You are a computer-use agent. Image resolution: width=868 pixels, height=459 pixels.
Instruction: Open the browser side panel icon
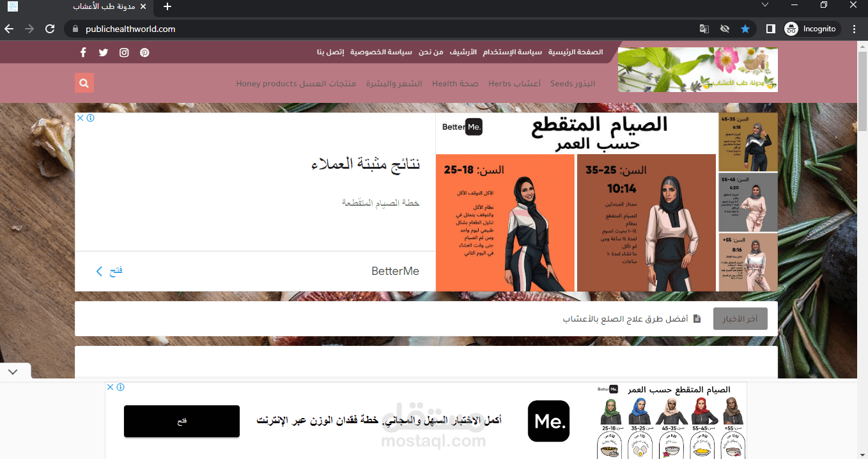[x=771, y=29]
